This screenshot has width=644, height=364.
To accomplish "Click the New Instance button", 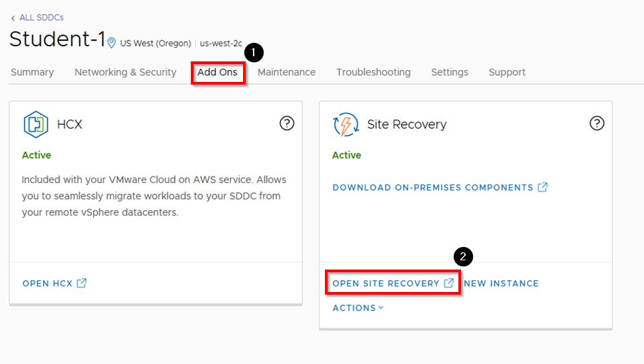I will pos(501,283).
